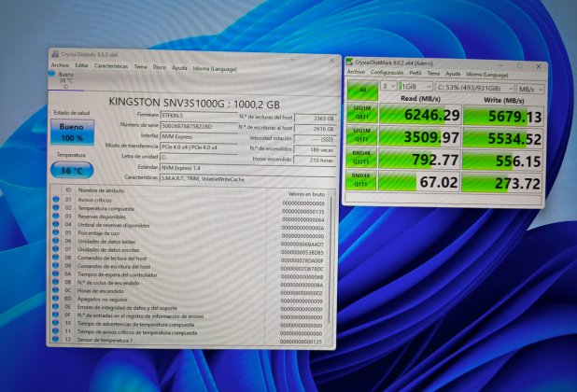Screen dimensions: 577x392
Task: Click RND4K Q32T1 write result 556.15
Action: point(502,161)
